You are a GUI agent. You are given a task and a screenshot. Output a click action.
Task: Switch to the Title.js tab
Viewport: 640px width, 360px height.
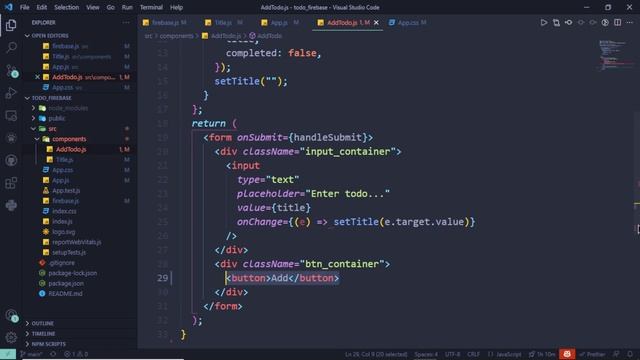click(x=224, y=22)
